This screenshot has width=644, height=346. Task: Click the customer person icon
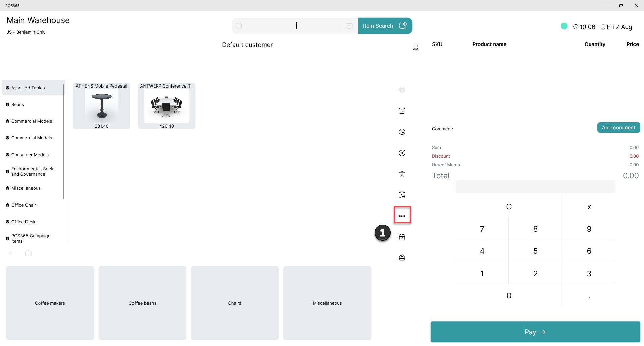(416, 47)
